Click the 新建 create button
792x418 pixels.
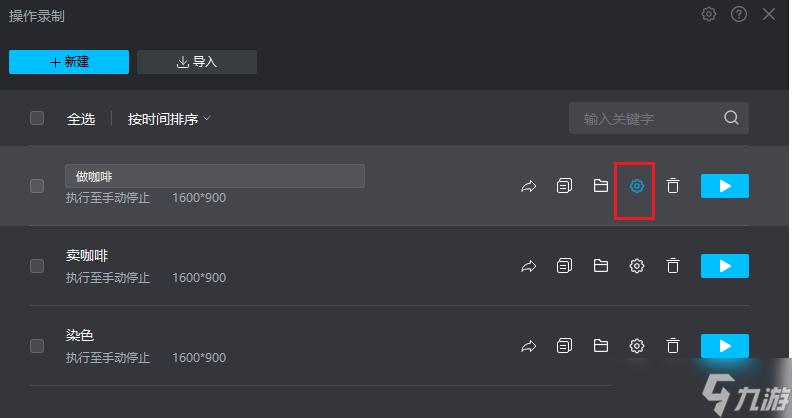tap(69, 62)
